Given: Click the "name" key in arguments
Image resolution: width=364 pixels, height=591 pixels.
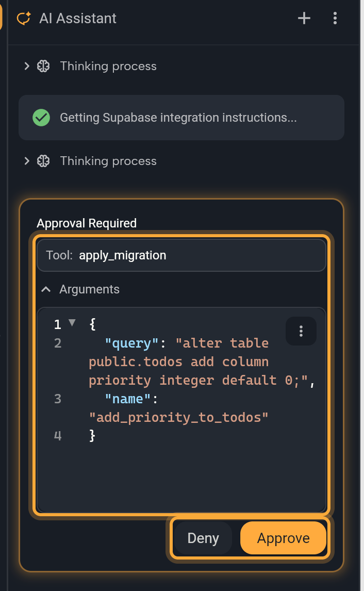Looking at the screenshot, I should coord(128,399).
